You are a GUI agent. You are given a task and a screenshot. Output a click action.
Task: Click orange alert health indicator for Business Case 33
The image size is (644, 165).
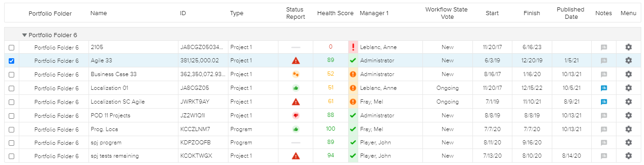pos(353,74)
